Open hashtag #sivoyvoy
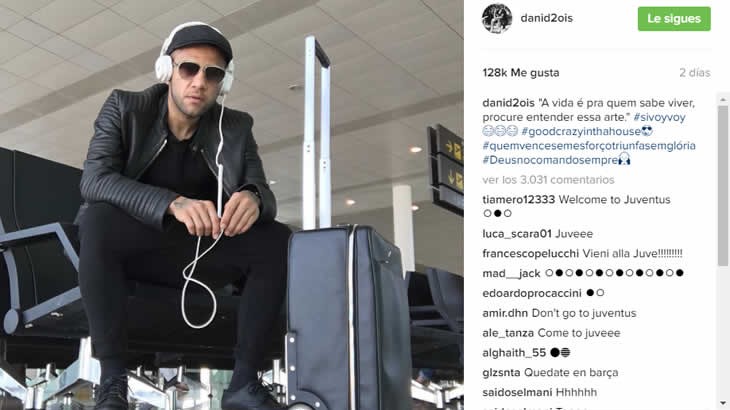The image size is (730, 410). (659, 117)
